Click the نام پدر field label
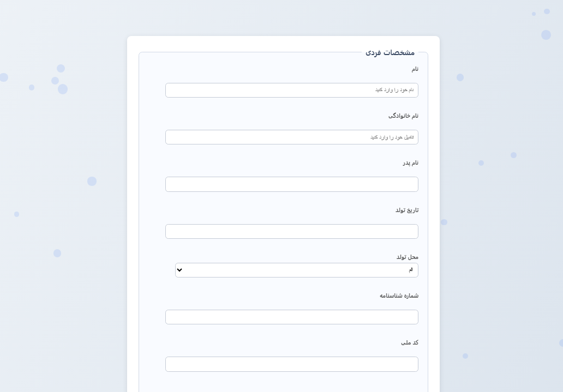The width and height of the screenshot is (563, 392). [410, 163]
